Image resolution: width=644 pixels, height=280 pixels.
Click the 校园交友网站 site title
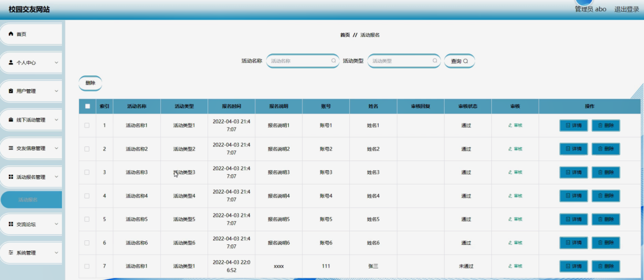click(x=29, y=9)
